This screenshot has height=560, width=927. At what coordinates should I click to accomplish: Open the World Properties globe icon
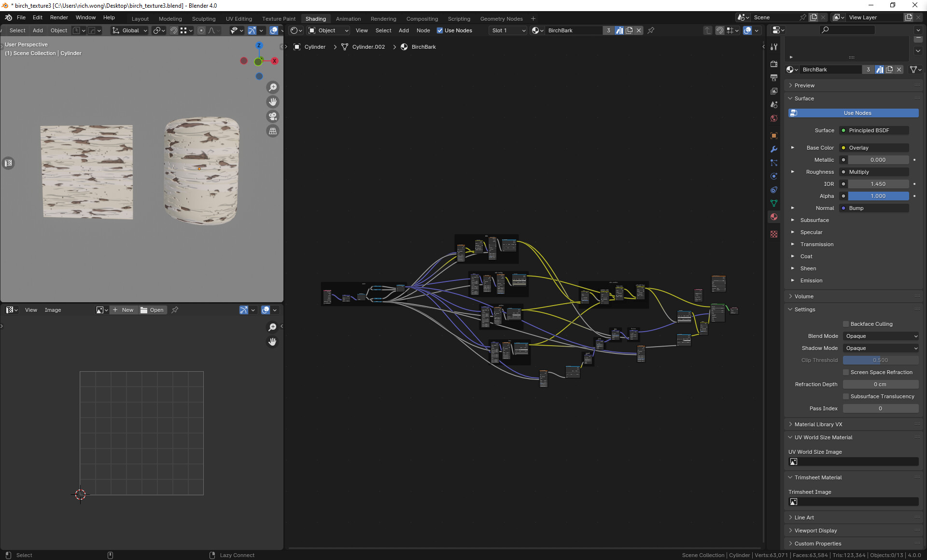click(x=774, y=118)
